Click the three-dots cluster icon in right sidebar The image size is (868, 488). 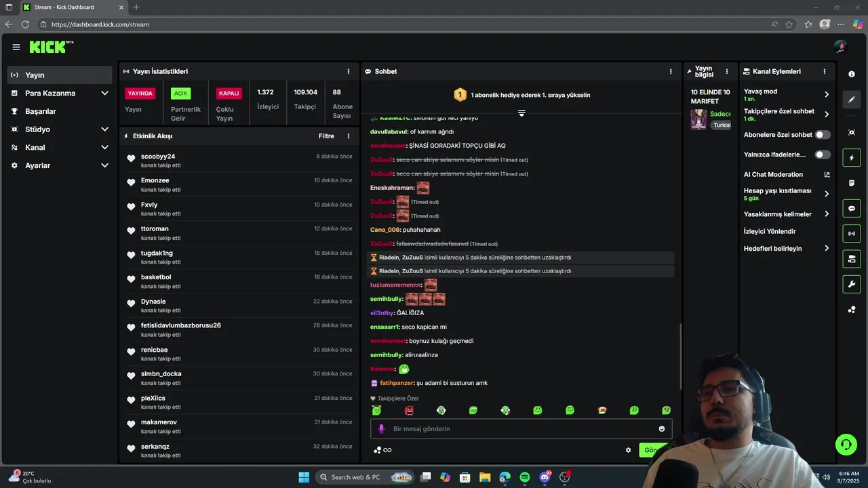tap(852, 310)
